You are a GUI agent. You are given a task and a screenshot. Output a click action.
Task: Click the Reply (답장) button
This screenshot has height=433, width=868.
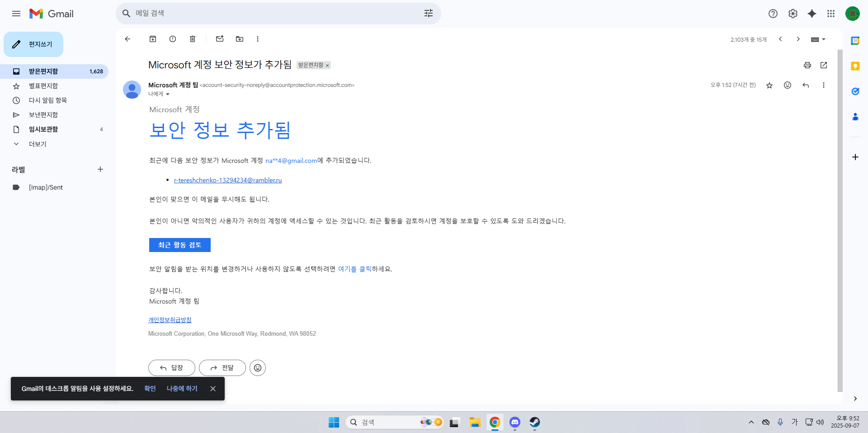tap(172, 368)
